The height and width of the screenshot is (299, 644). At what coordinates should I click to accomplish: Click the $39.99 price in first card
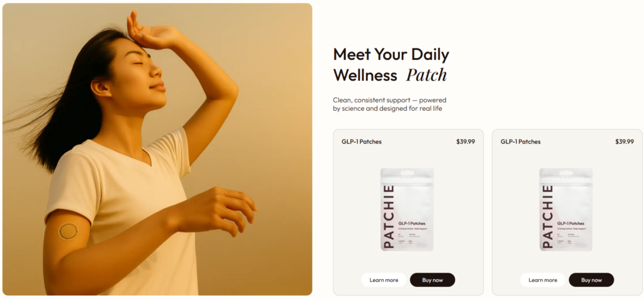(465, 142)
